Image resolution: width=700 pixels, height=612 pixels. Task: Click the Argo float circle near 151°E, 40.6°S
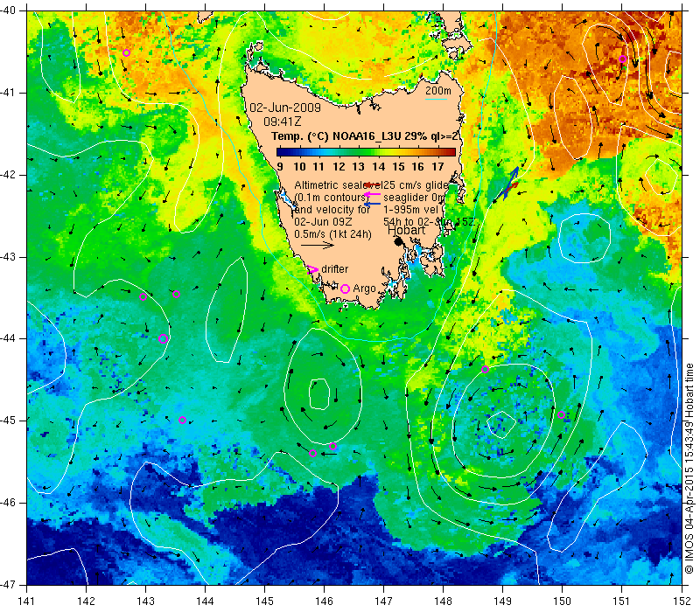pos(622,59)
